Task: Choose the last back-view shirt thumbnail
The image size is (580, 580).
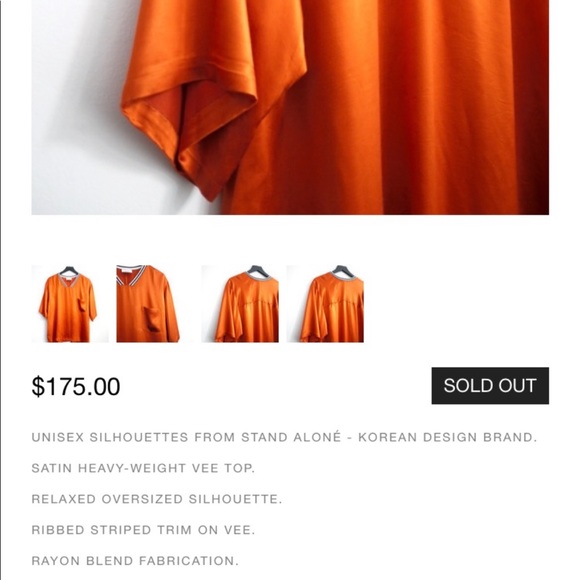Action: point(325,304)
